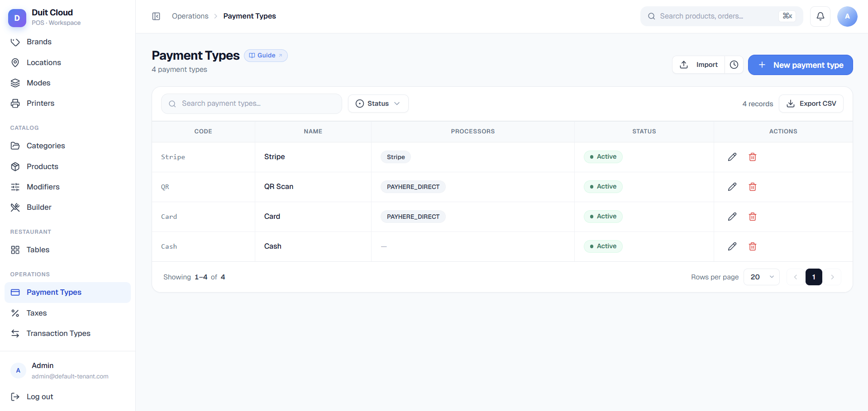Create a New payment type

tap(800, 65)
